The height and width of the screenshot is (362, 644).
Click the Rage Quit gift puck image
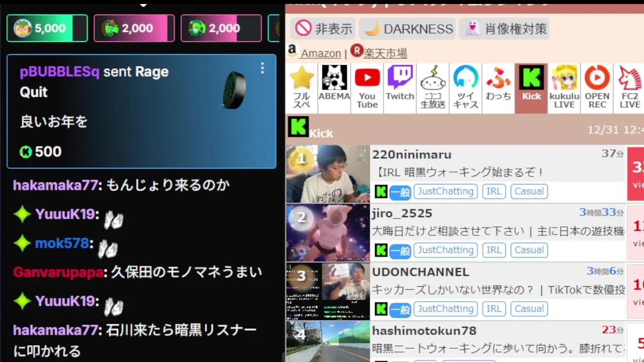[x=234, y=89]
